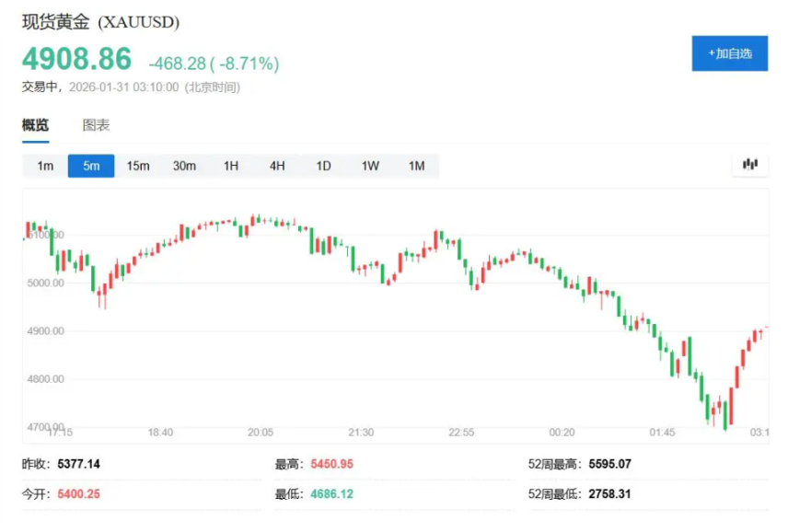Choose the 30m interval
The image size is (788, 532).
pos(184,166)
